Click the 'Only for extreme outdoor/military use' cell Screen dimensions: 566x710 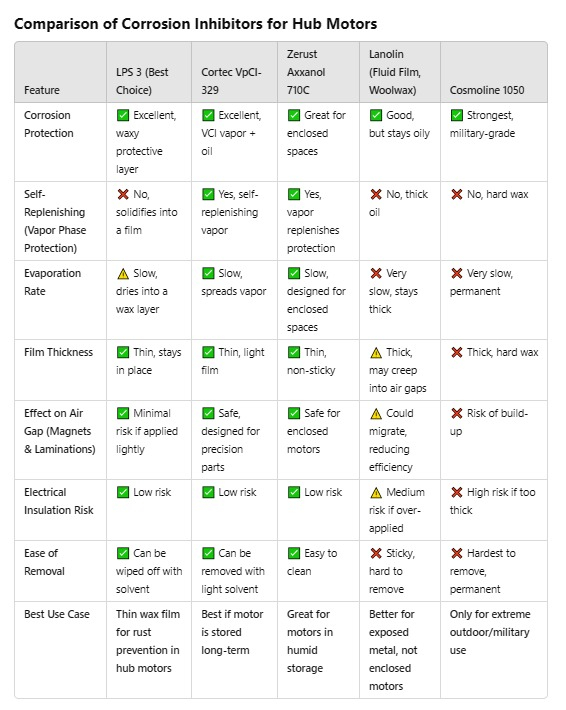coord(490,632)
